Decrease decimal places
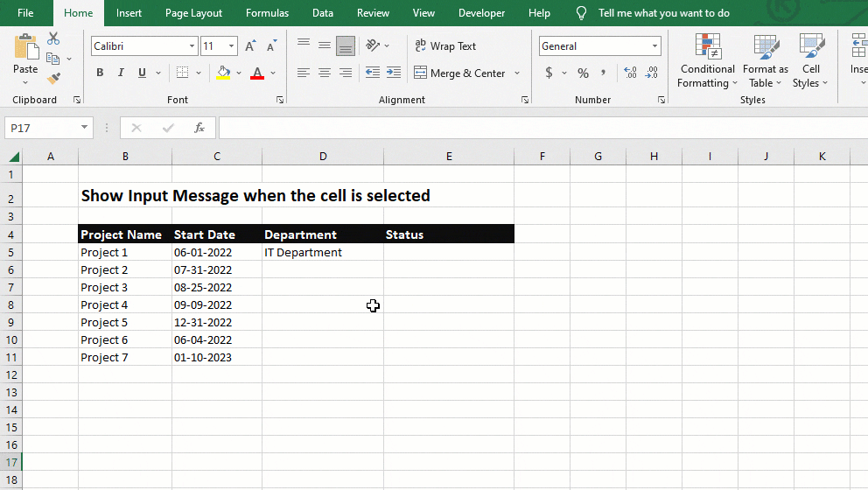Viewport: 868px width, 490px height. [652, 73]
